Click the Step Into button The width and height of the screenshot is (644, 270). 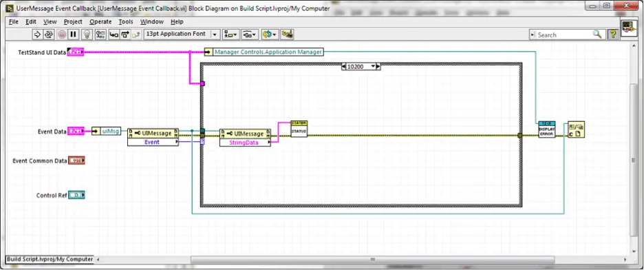[x=114, y=34]
